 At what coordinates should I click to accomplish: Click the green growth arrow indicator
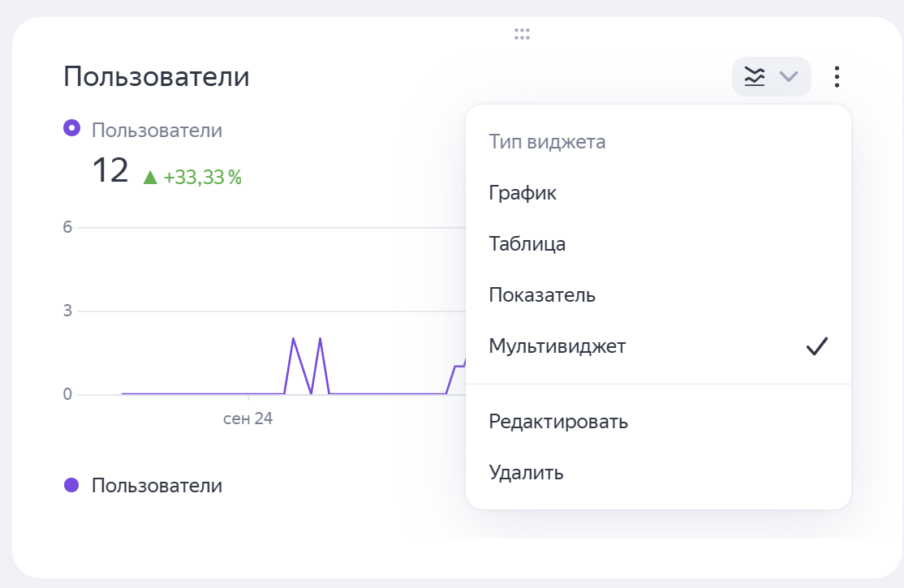[x=150, y=177]
